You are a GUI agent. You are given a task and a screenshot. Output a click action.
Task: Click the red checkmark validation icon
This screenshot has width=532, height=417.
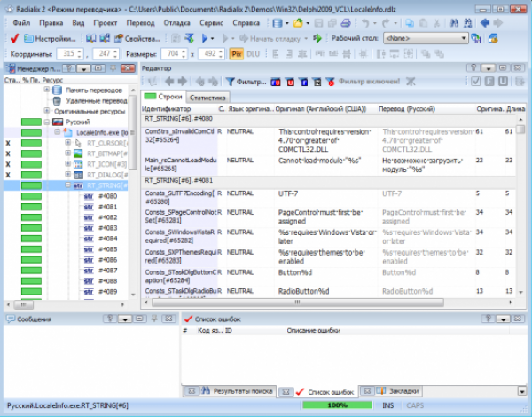click(x=14, y=39)
